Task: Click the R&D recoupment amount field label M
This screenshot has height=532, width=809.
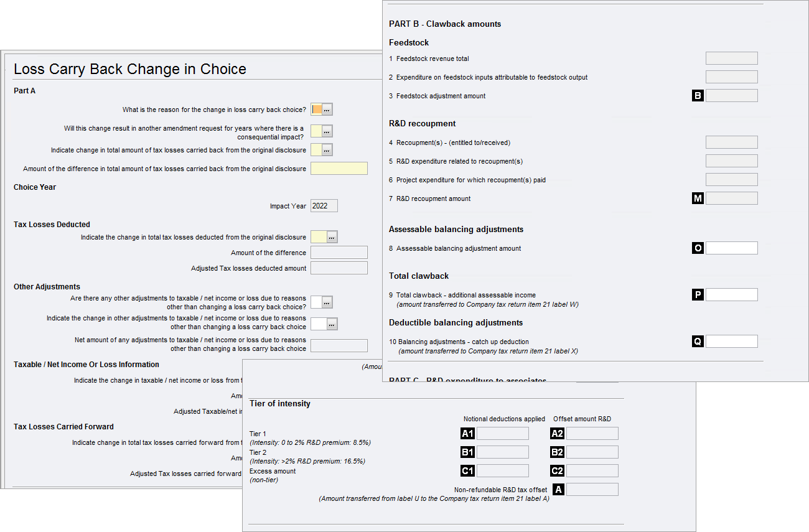Action: pyautogui.click(x=732, y=198)
